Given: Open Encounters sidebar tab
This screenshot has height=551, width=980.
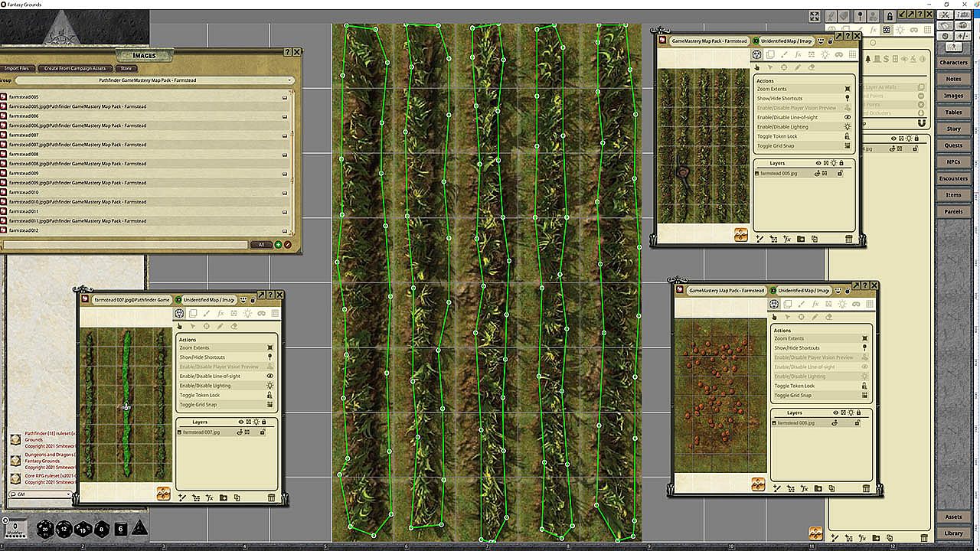Looking at the screenshot, I should point(953,178).
